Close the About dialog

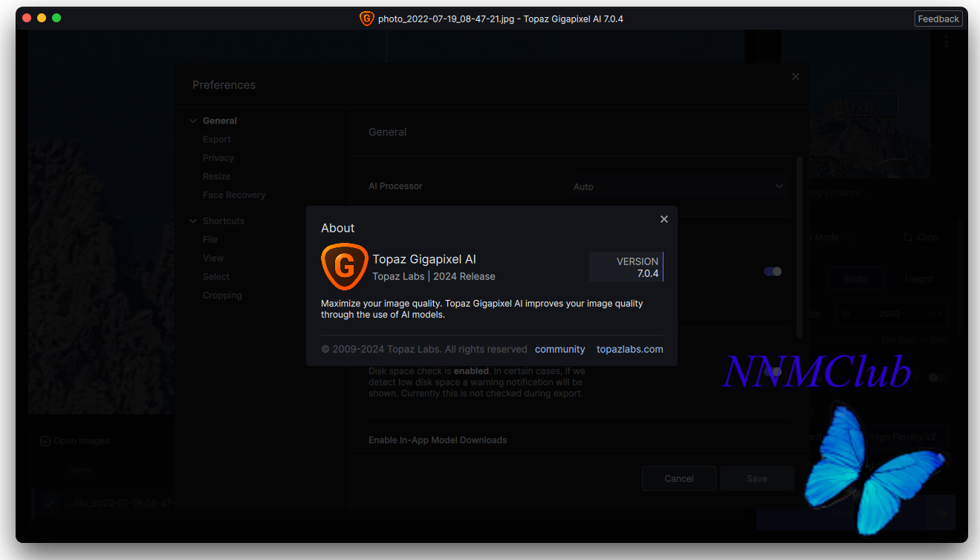coord(664,219)
